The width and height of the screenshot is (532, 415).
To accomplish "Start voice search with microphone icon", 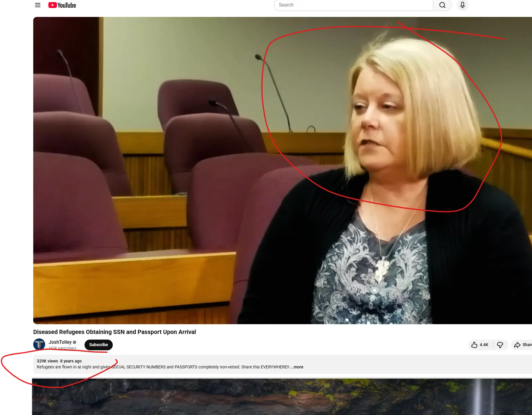I will point(462,5).
